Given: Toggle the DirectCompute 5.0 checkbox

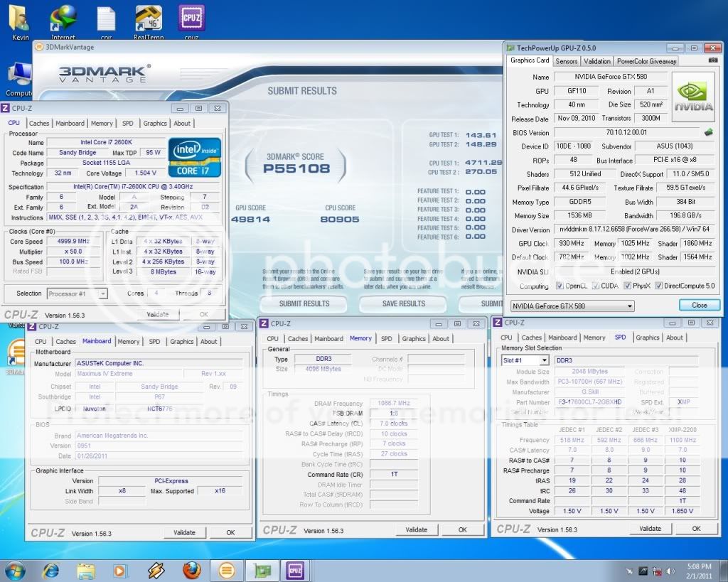Looking at the screenshot, I should [x=660, y=286].
